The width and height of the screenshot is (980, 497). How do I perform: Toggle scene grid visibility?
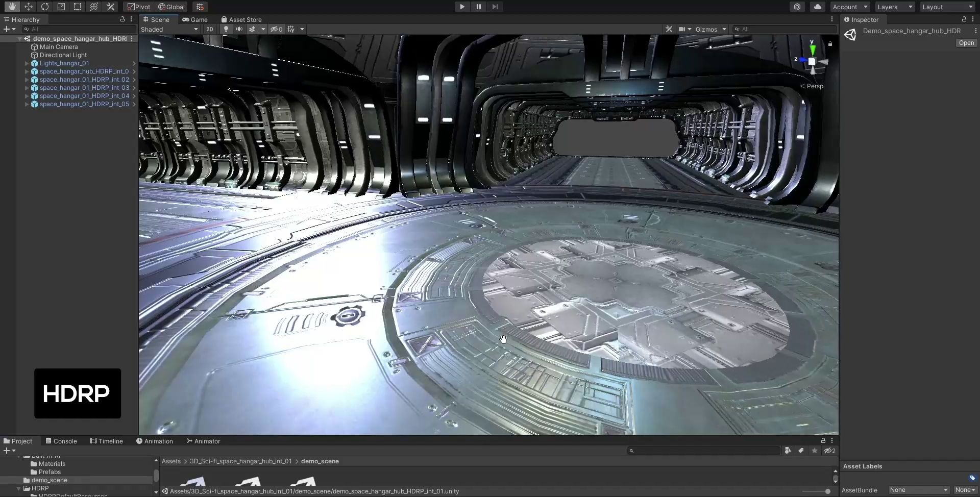[291, 29]
